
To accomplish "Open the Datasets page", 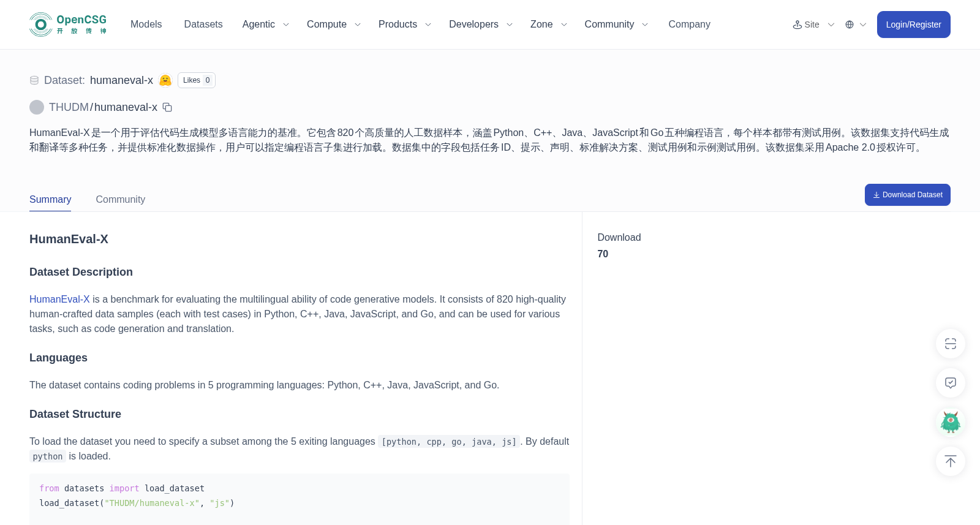I will click(x=203, y=25).
